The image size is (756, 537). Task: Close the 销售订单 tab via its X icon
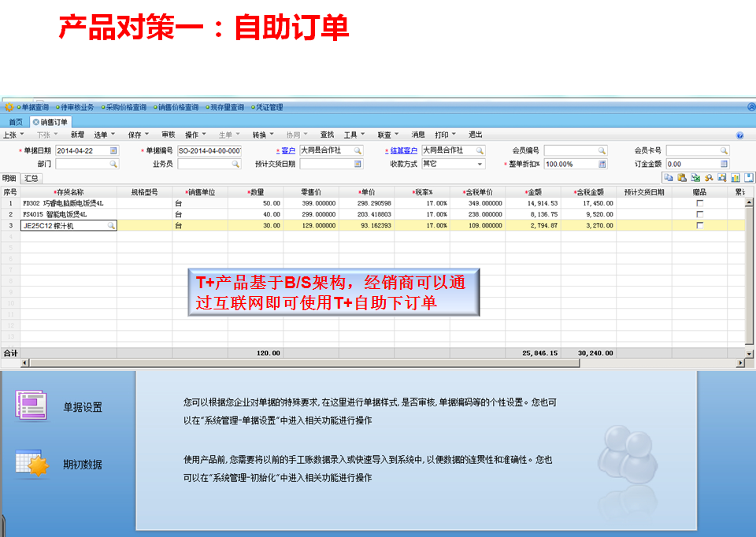click(x=35, y=122)
